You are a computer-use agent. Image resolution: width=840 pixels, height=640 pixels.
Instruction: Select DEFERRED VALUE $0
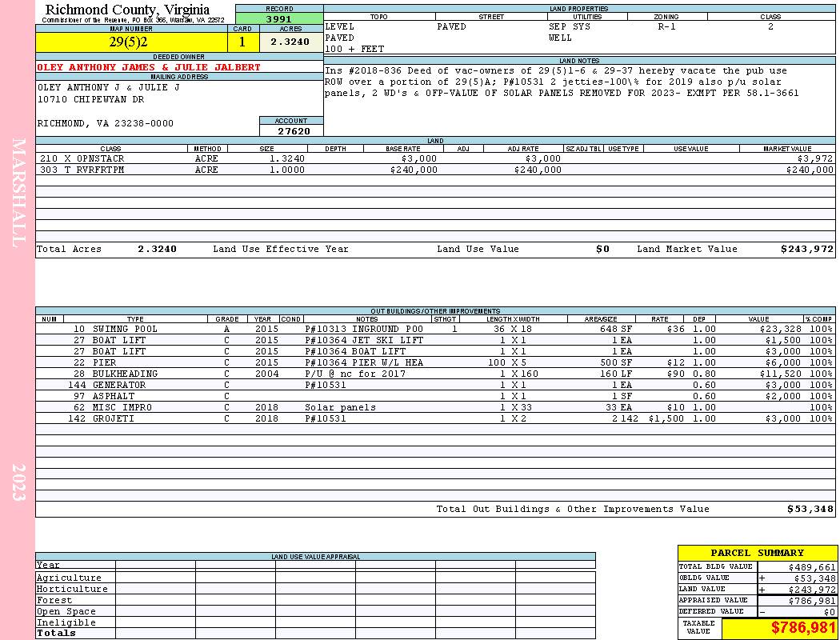coord(830,612)
